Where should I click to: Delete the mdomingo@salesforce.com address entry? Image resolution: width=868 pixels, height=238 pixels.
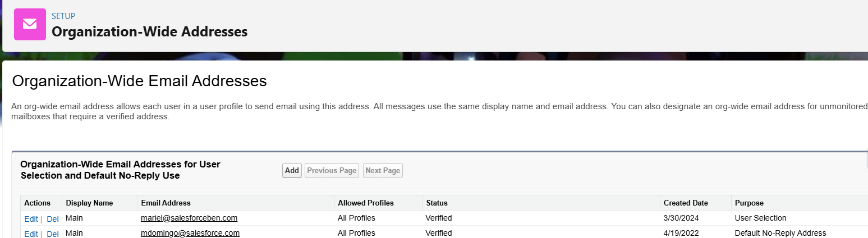52,234
